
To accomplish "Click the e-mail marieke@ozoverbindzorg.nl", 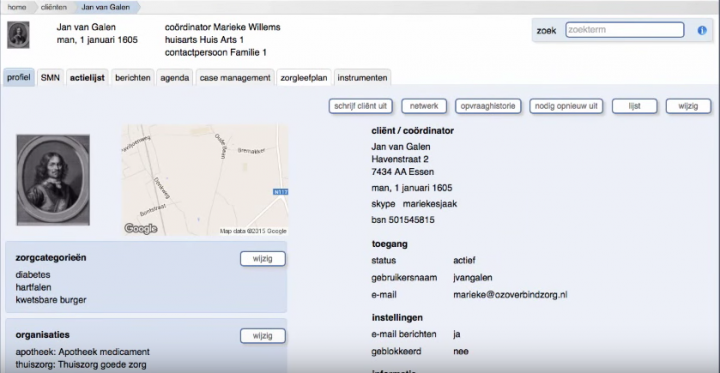I will [510, 295].
